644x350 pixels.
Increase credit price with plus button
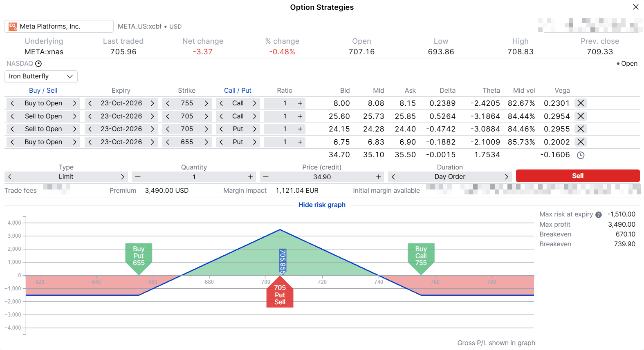379,177
